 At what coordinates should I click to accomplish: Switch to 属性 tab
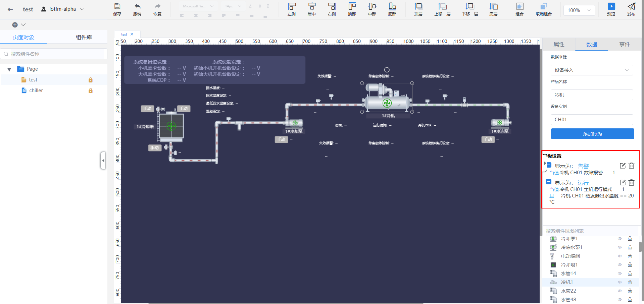tap(559, 44)
